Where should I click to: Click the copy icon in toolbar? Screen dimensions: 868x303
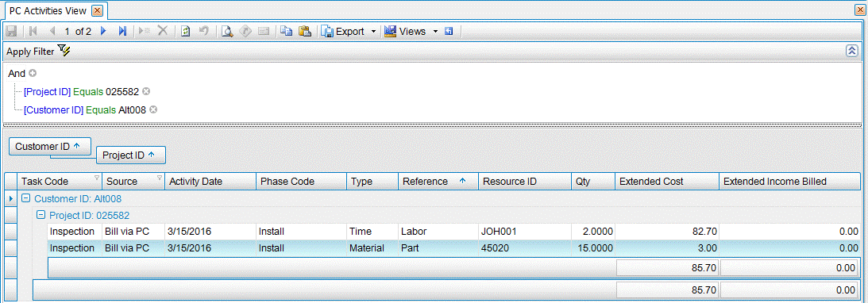pyautogui.click(x=286, y=32)
